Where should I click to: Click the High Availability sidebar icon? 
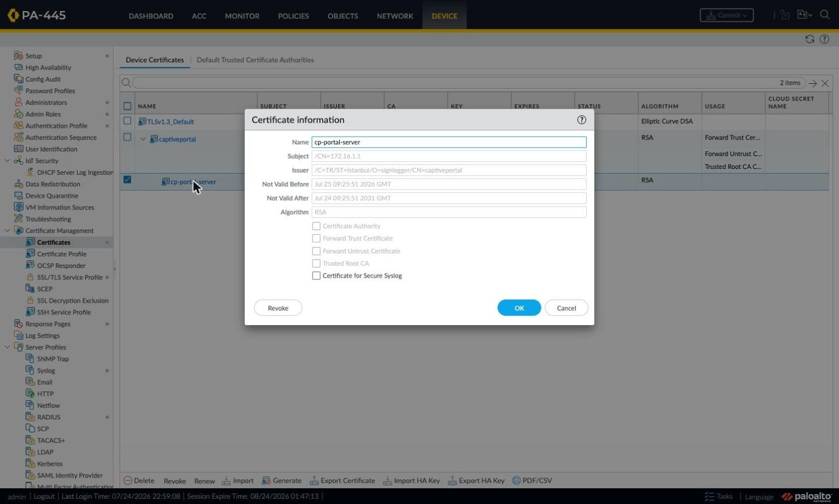tap(18, 67)
